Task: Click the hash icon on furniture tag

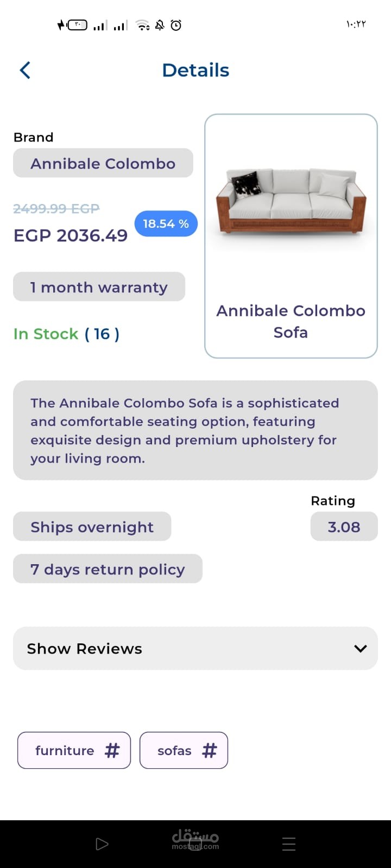Action: pyautogui.click(x=112, y=751)
